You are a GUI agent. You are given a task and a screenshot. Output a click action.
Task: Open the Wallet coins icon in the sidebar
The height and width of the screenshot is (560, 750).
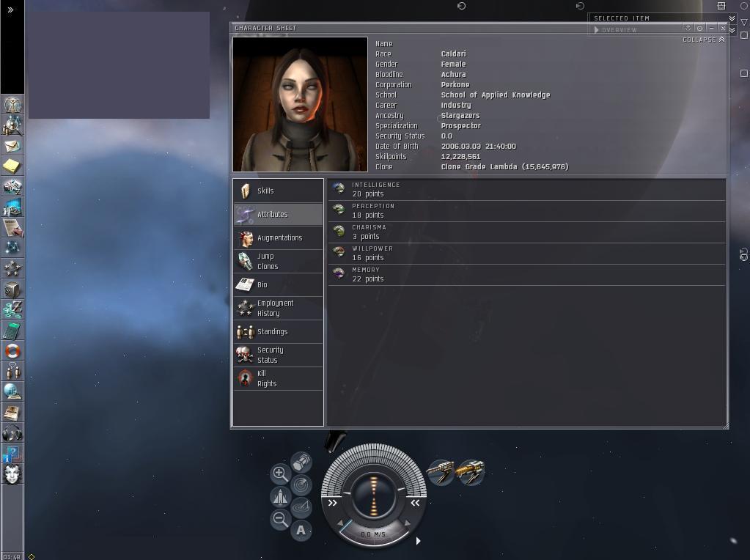pyautogui.click(x=12, y=310)
